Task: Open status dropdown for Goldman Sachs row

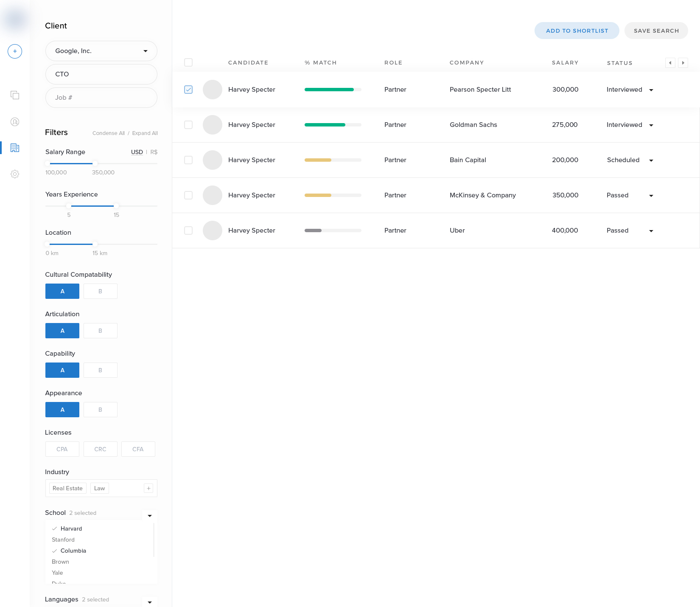Action: (651, 125)
